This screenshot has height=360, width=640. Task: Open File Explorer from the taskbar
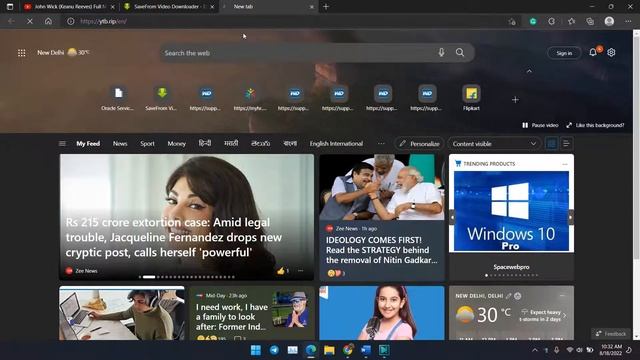(329, 350)
